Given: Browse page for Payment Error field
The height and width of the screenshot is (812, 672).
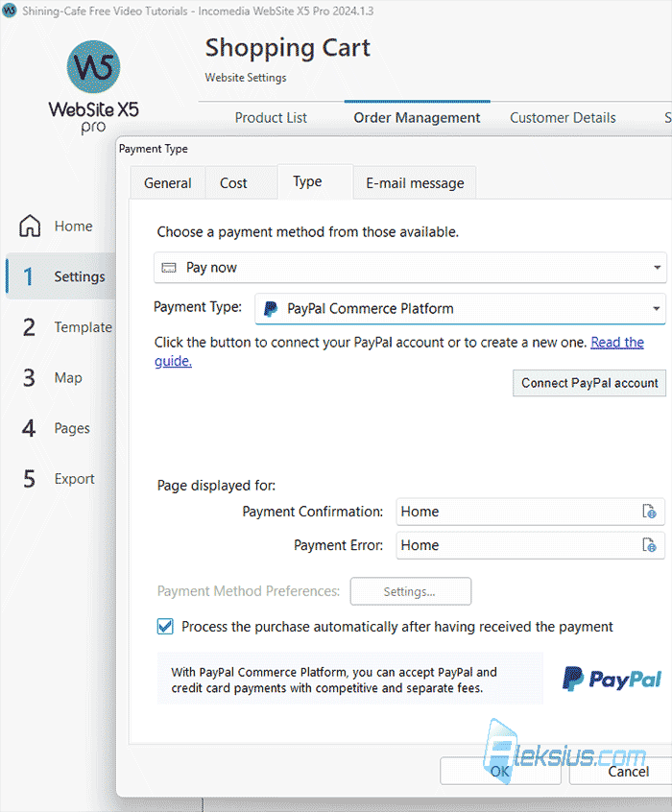Looking at the screenshot, I should pos(649,545).
